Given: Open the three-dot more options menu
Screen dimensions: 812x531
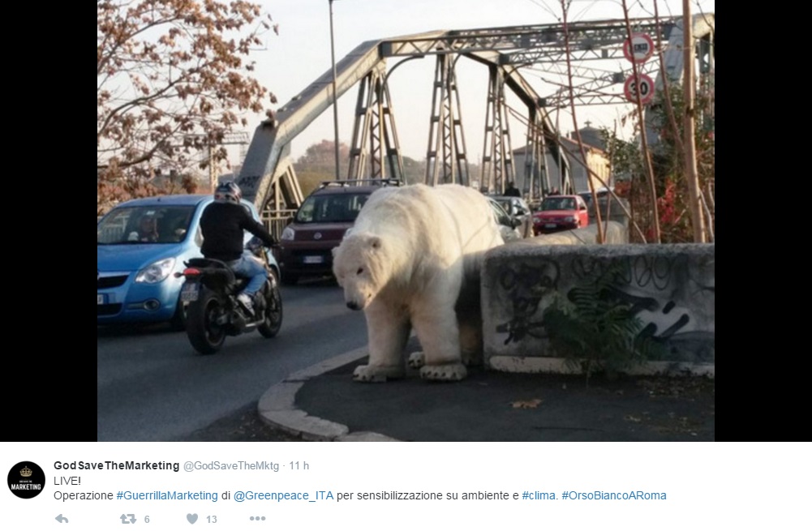Looking at the screenshot, I should 257,519.
